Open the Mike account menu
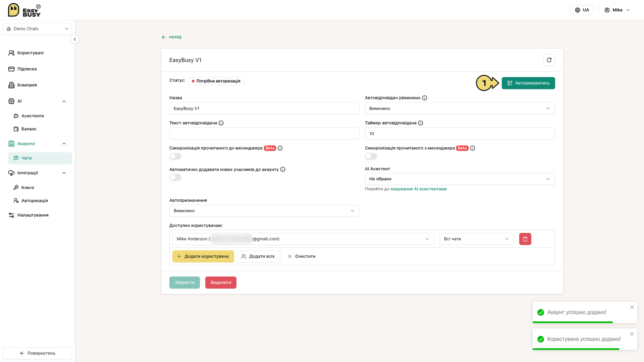This screenshot has width=644, height=362. coord(617,10)
